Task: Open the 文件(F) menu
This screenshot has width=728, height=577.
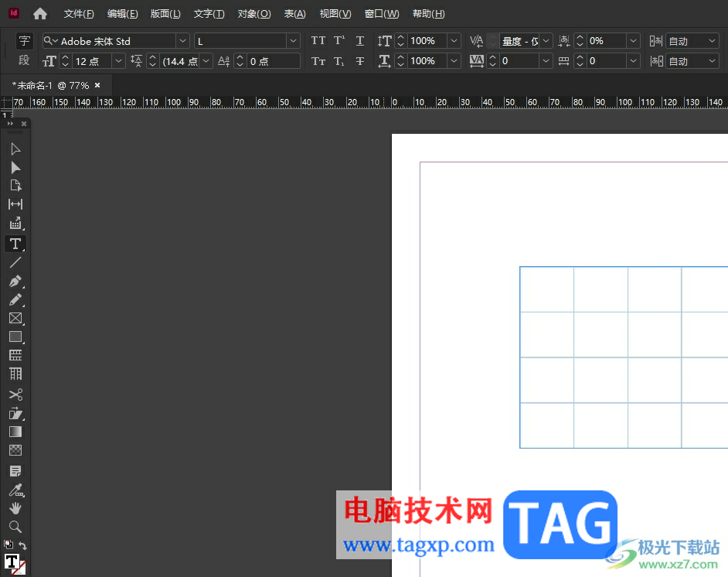Action: (x=79, y=14)
